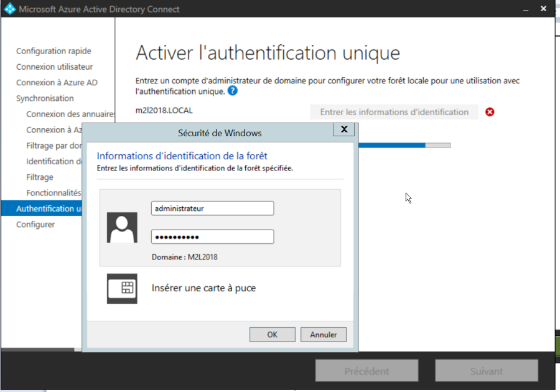
Task: Focus the administrateur username field
Action: coord(213,208)
